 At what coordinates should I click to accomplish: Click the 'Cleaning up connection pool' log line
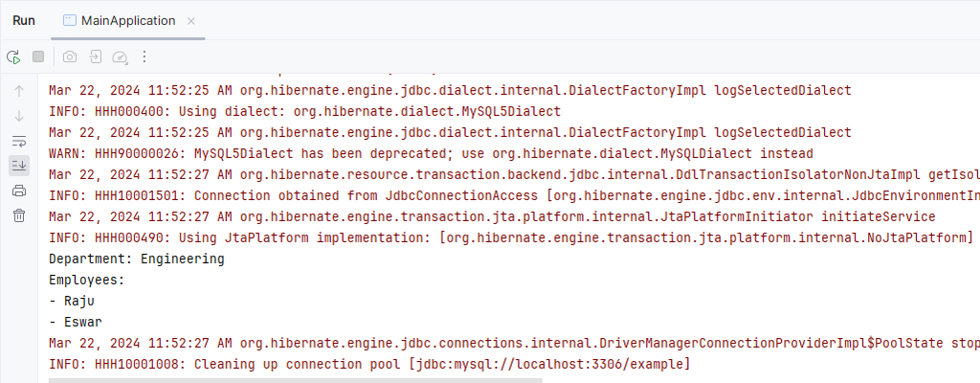click(368, 364)
